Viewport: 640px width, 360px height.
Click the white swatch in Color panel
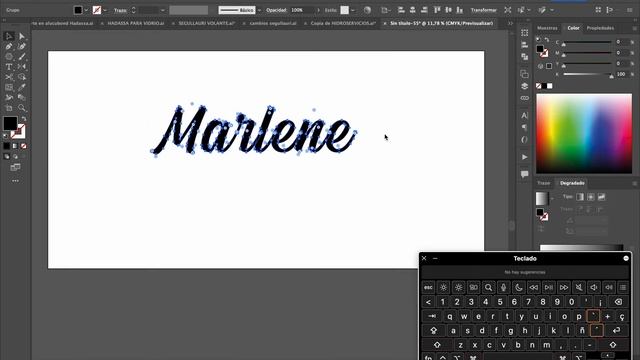(x=550, y=86)
